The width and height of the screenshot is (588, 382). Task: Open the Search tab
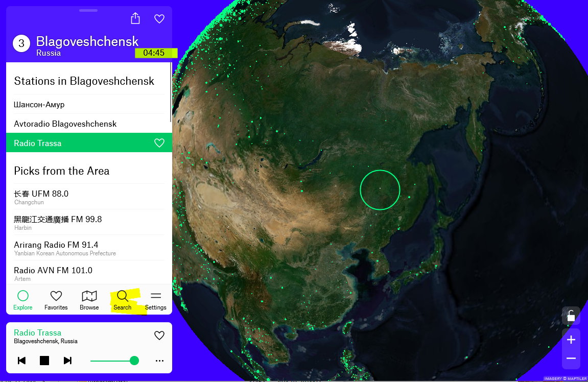click(122, 300)
